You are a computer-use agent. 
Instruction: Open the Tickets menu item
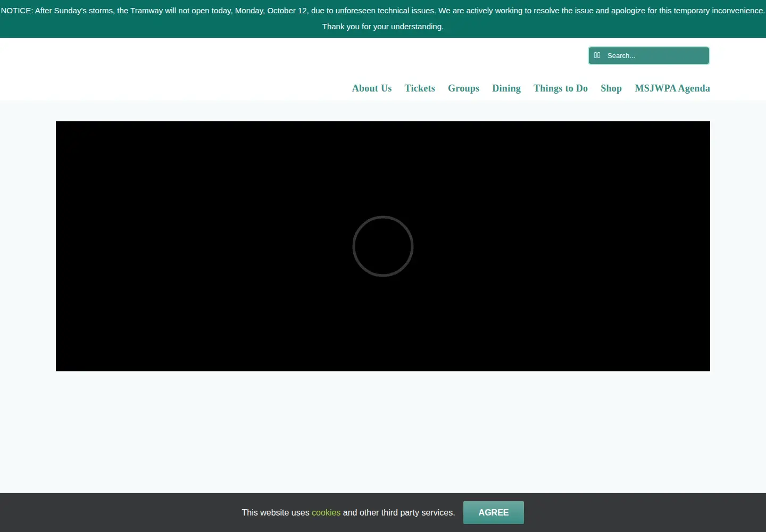coord(420,88)
